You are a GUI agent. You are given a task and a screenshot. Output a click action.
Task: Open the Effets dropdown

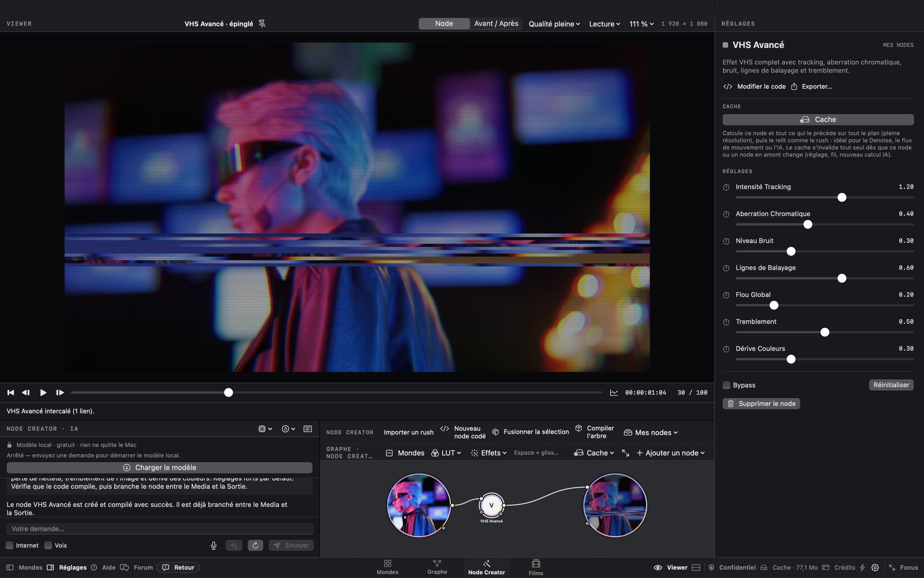click(x=489, y=453)
